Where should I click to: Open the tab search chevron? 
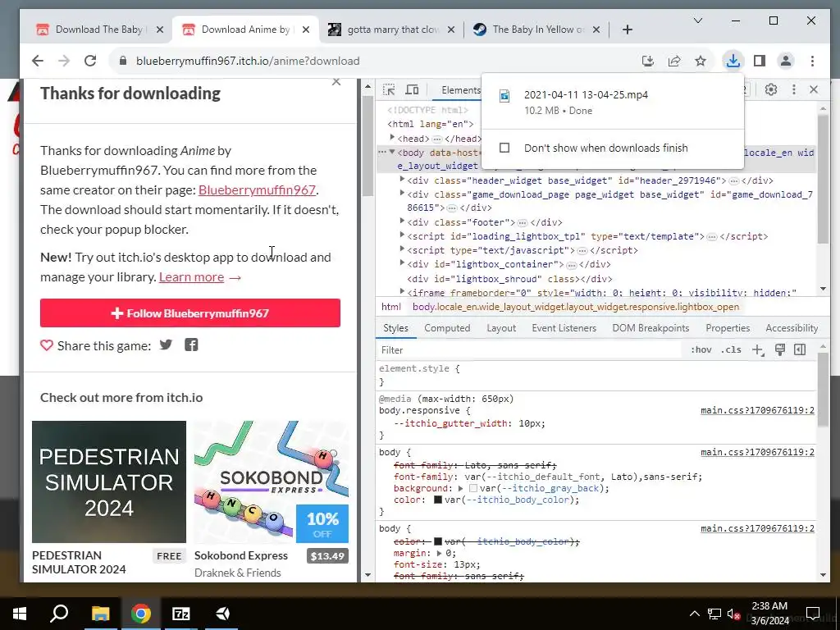point(697,21)
